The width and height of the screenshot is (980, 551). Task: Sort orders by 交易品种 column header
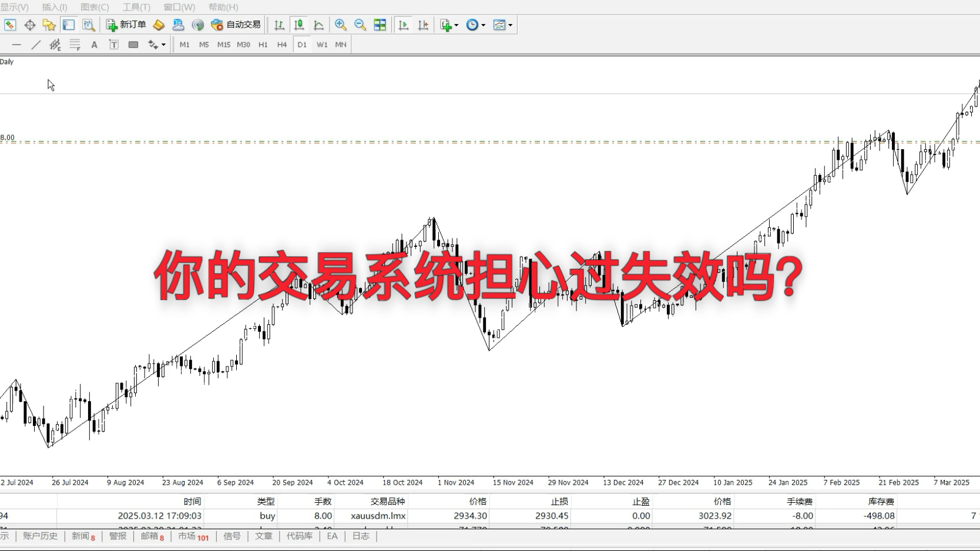(x=388, y=501)
